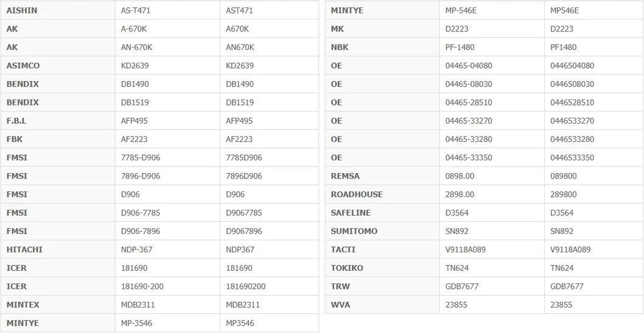
Task: Select TACTI number V9118A089
Action: coord(466,250)
